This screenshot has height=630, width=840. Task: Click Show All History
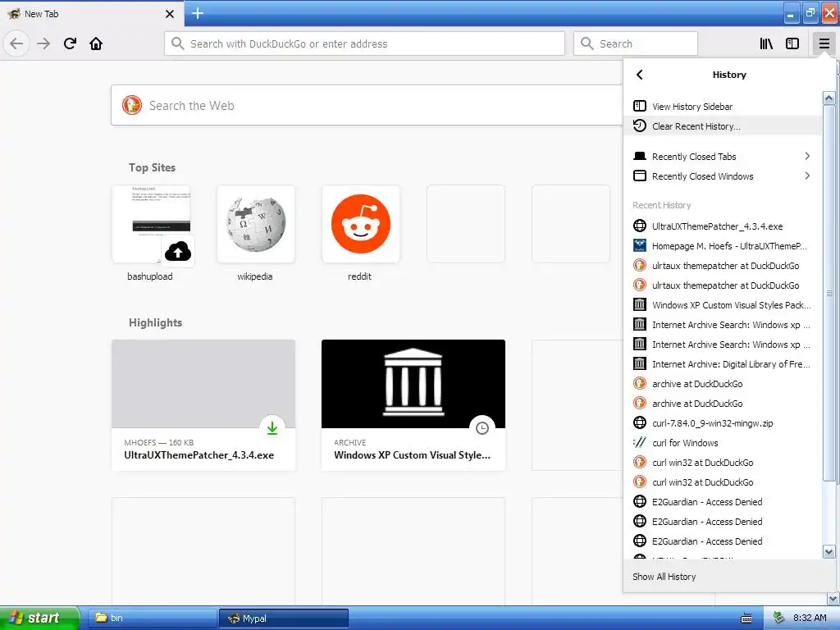[x=729, y=577]
